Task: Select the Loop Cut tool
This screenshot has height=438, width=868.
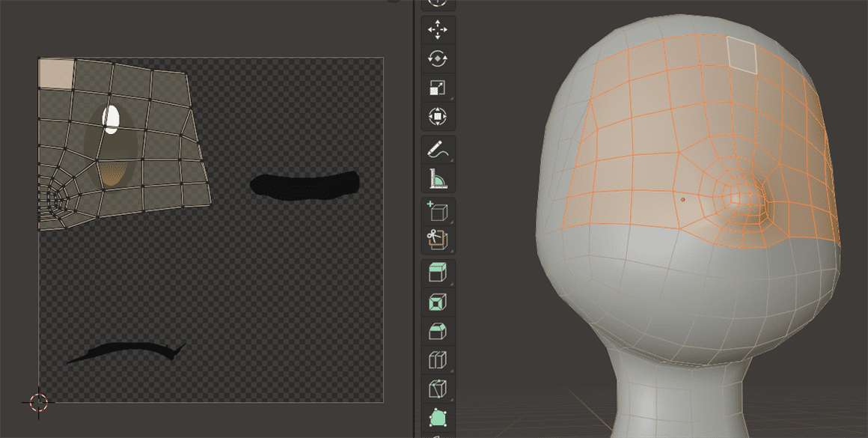Action: (438, 360)
